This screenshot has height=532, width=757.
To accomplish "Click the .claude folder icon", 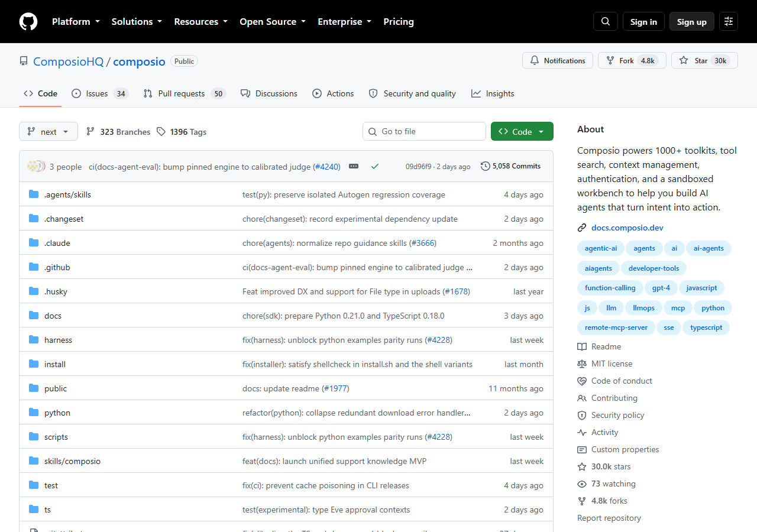I will click(x=34, y=243).
